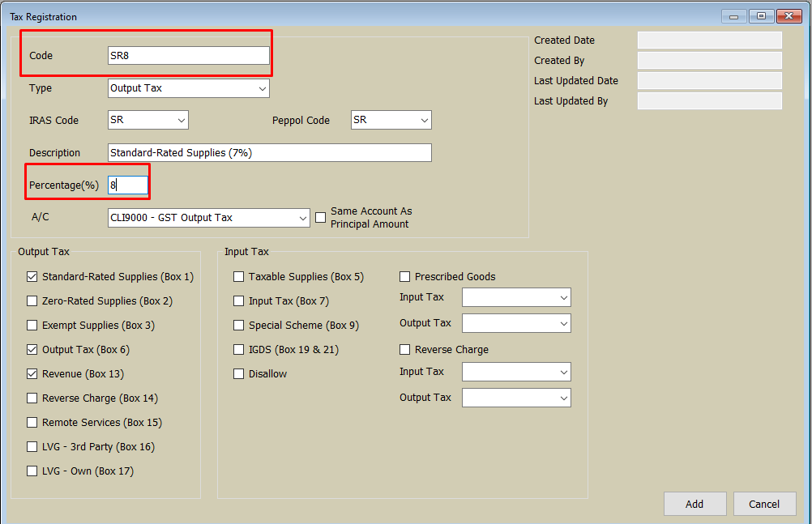Expand the Peppol Code dropdown
Image resolution: width=812 pixels, height=524 pixels.
point(391,120)
